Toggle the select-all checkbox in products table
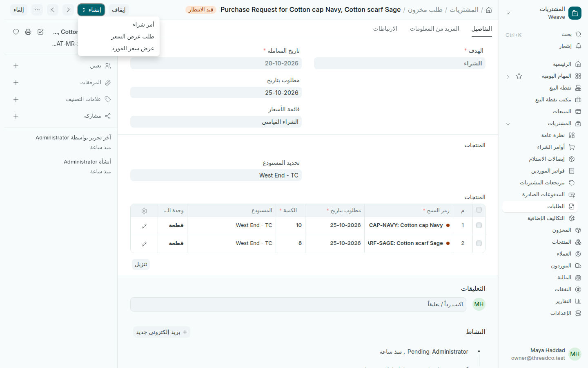Viewport: 588px width, 368px height. [x=479, y=210]
